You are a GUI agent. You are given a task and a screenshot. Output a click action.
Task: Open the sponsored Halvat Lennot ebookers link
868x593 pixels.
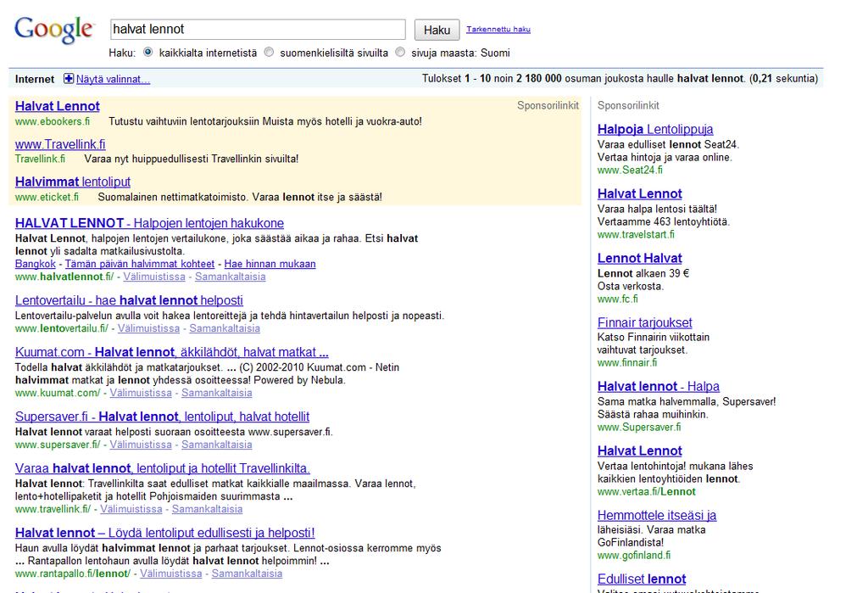[58, 106]
